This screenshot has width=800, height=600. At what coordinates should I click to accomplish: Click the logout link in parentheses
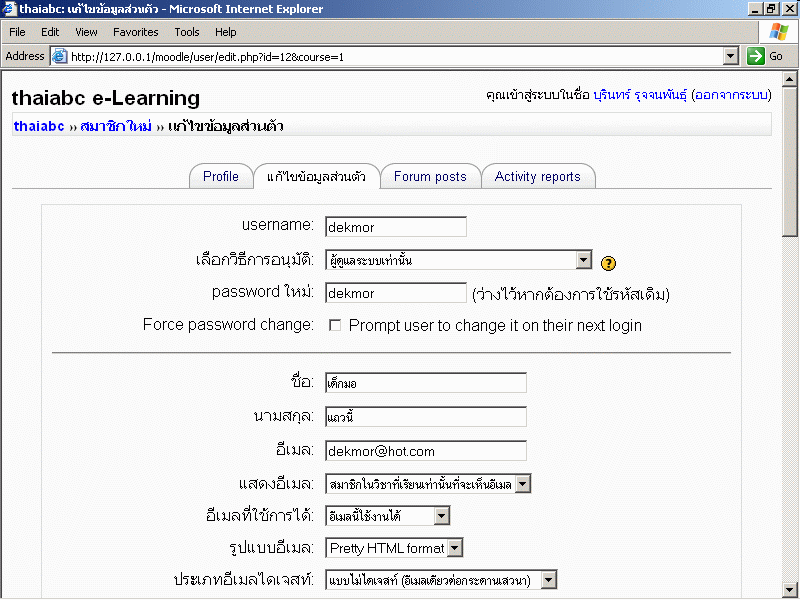(x=731, y=95)
